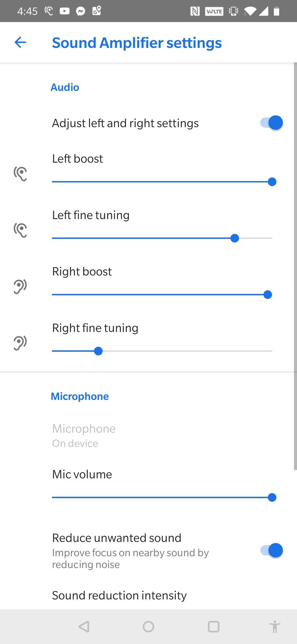The image size is (297, 644).
Task: Click the Left fine tuning slider knob
Action: 235,238
